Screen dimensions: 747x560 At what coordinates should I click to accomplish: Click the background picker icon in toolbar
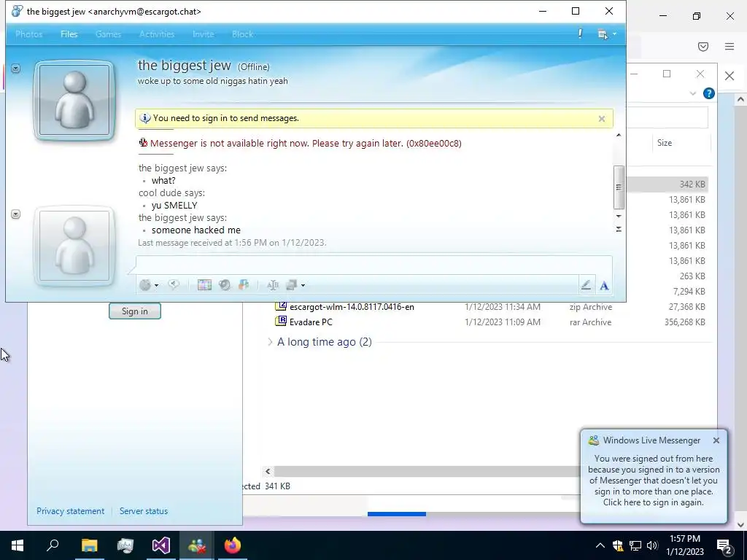coord(292,285)
